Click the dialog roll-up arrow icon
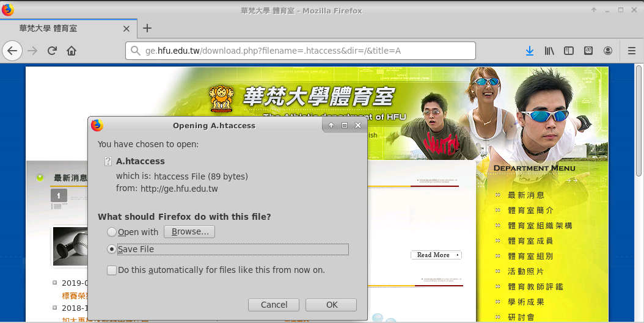The image size is (644, 323). [x=331, y=125]
